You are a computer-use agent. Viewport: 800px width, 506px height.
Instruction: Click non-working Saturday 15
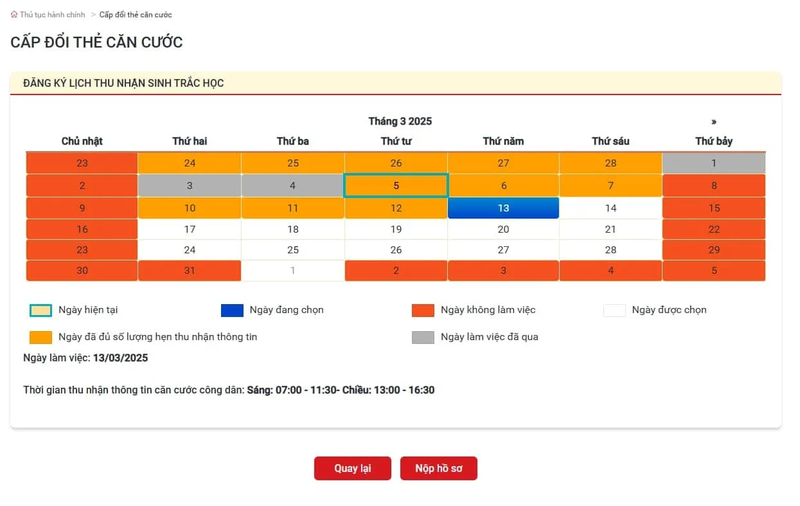(x=714, y=208)
